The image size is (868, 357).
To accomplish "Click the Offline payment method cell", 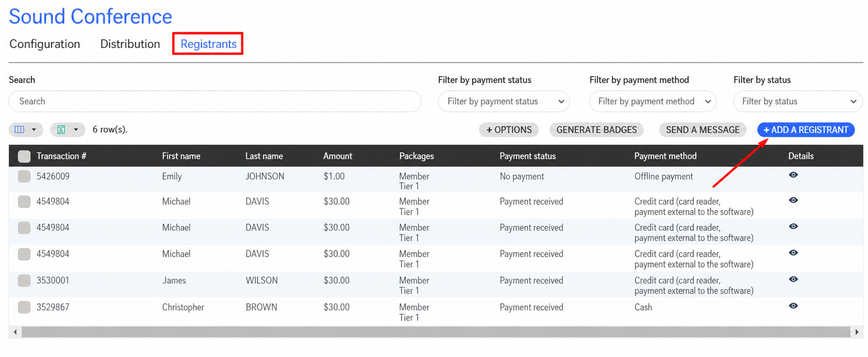I will click(664, 176).
